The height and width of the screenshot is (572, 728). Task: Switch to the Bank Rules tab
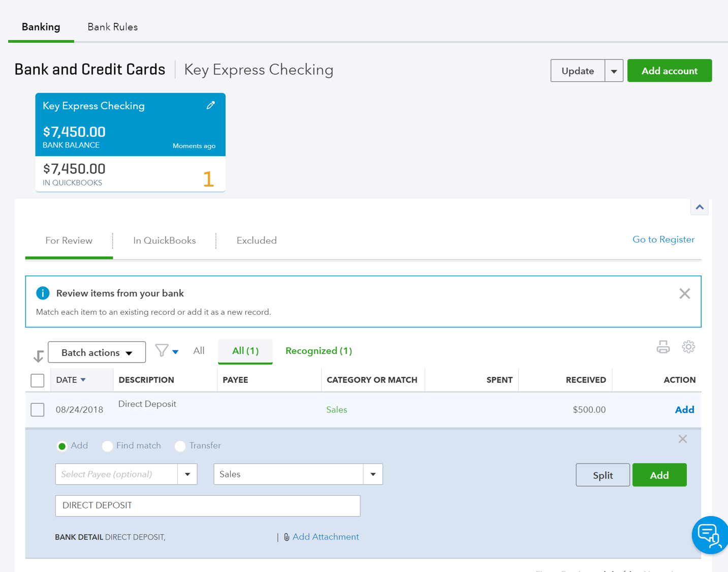(x=113, y=27)
